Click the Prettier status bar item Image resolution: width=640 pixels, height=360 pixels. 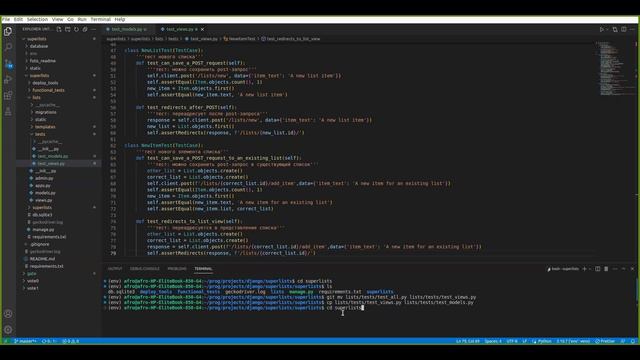pyautogui.click(x=605, y=341)
